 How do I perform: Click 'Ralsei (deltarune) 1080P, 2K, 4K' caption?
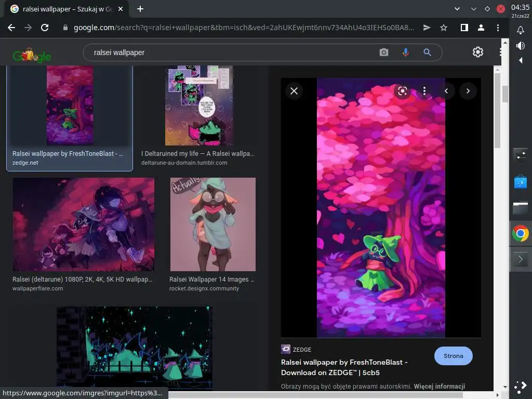[83, 279]
